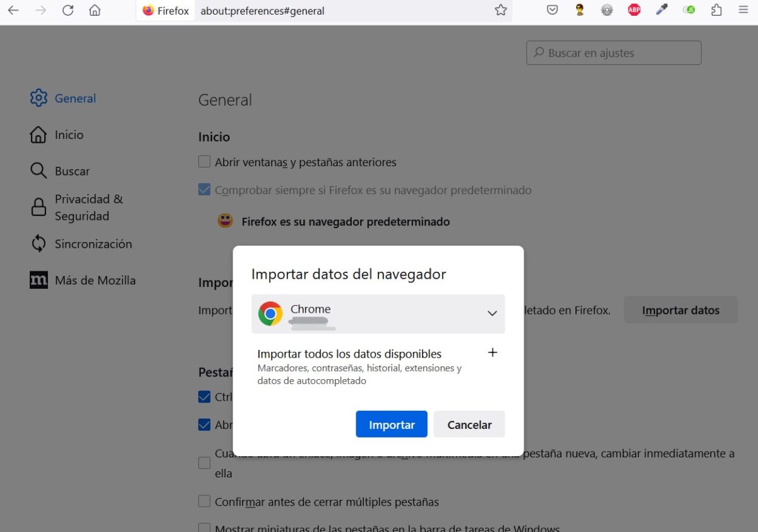Open the Firefox account profile icon

click(579, 10)
